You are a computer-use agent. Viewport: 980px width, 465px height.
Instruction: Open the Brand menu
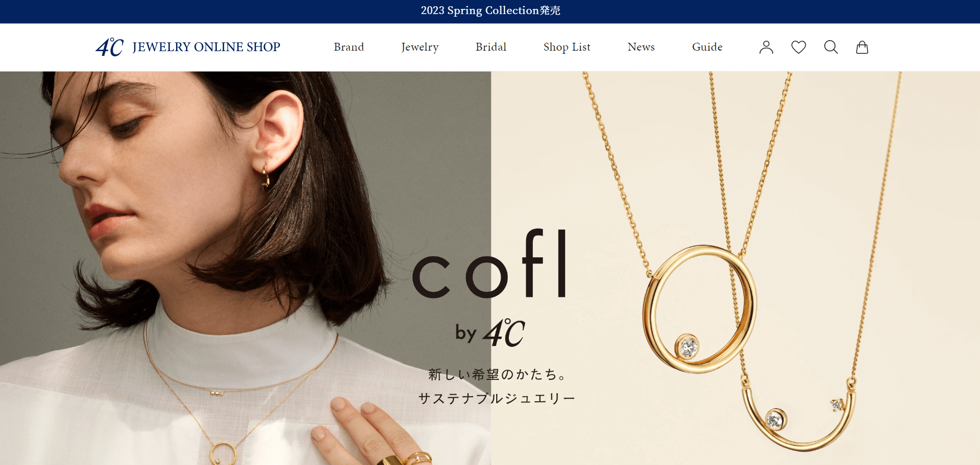pos(349,47)
